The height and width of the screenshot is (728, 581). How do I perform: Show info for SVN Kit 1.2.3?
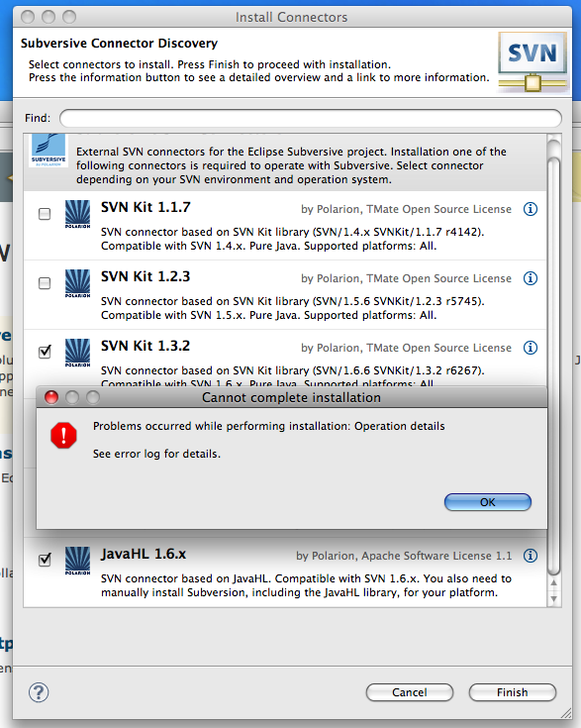(531, 278)
